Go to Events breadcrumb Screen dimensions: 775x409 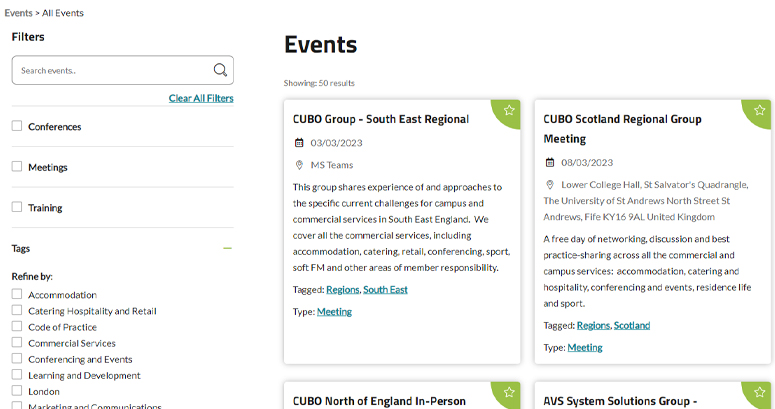pyautogui.click(x=18, y=13)
